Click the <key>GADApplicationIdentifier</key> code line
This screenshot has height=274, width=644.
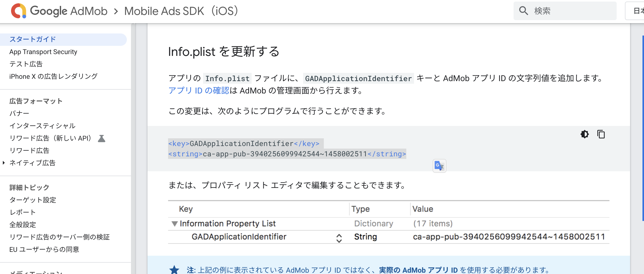pos(244,144)
